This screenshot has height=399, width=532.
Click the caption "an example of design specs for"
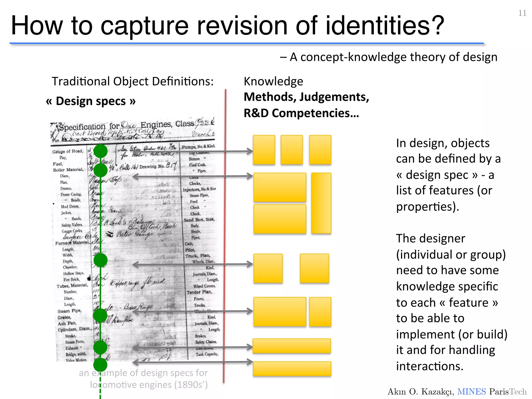pyautogui.click(x=143, y=373)
